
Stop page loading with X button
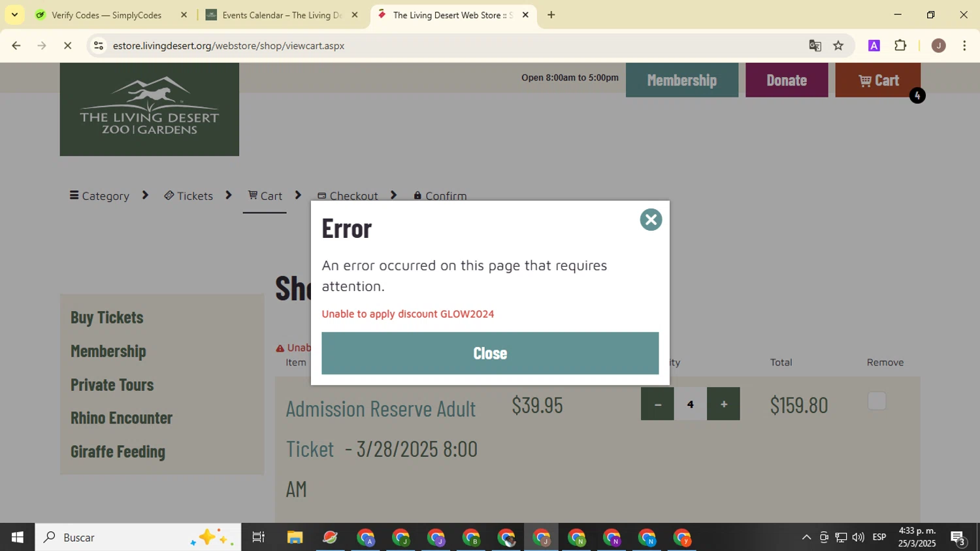[x=67, y=46]
